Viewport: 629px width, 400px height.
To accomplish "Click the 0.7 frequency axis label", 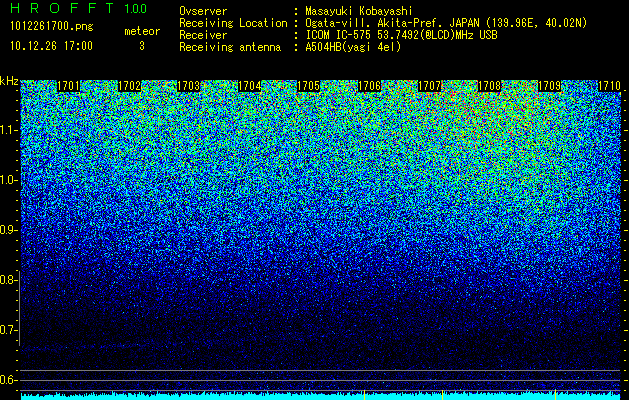I will [8, 330].
